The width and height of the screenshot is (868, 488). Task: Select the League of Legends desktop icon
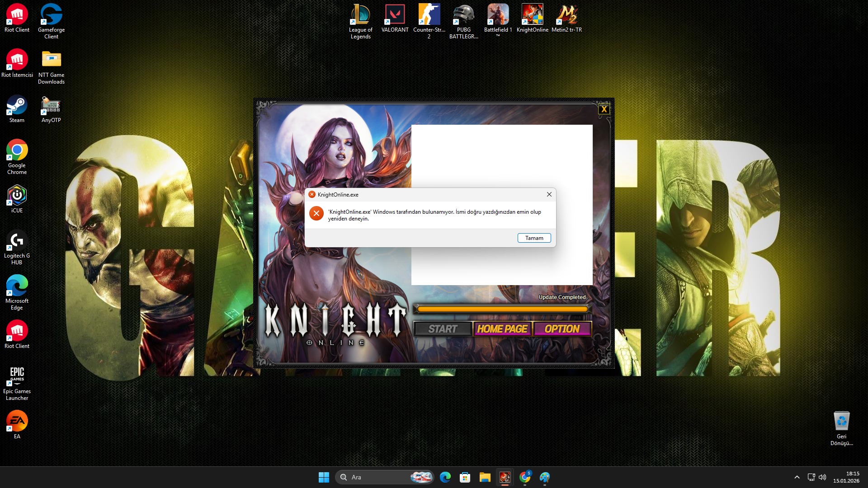click(x=360, y=22)
